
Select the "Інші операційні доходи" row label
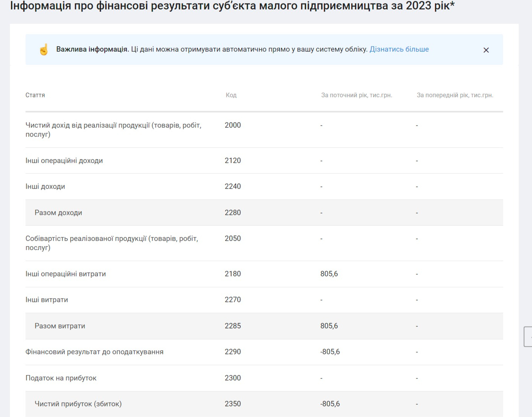click(x=64, y=161)
